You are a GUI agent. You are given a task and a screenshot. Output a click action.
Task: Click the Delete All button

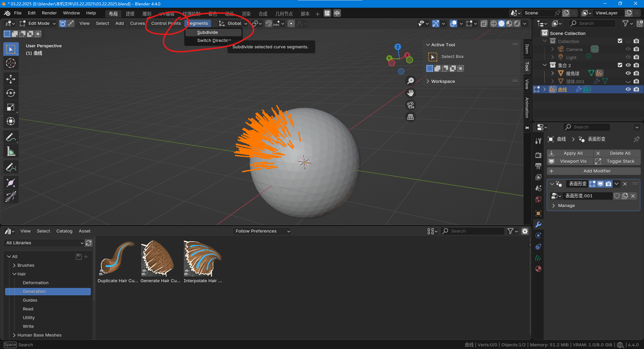point(617,153)
